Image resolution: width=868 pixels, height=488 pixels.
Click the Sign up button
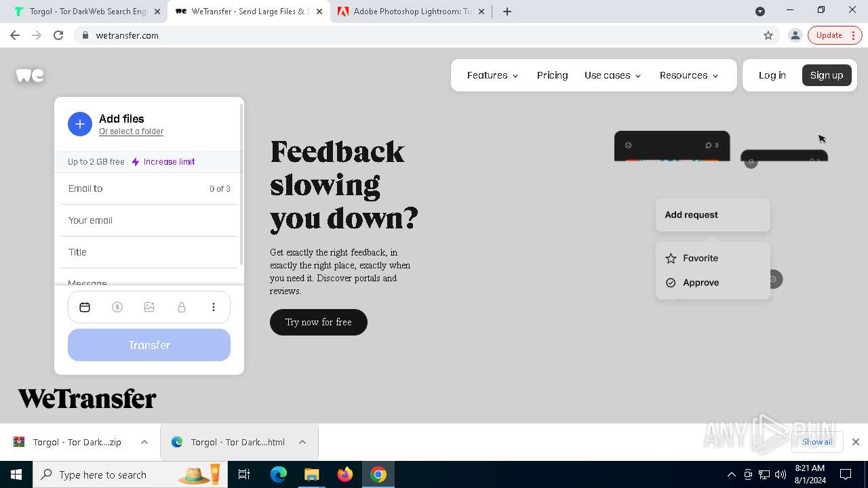[x=827, y=75]
